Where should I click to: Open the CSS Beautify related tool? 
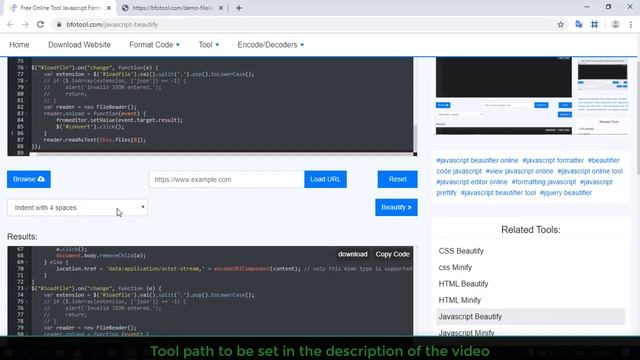tap(461, 251)
